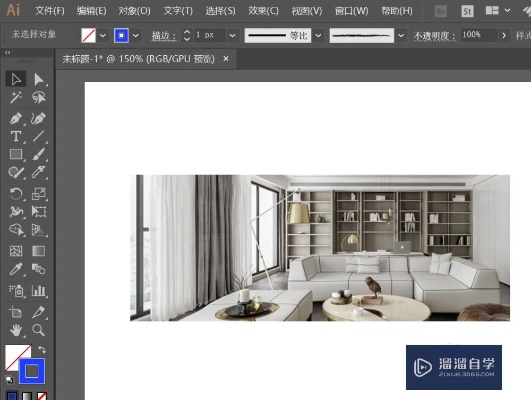Activate the fill box in tools panel
Image resolution: width=531 pixels, height=400 pixels.
click(12, 354)
